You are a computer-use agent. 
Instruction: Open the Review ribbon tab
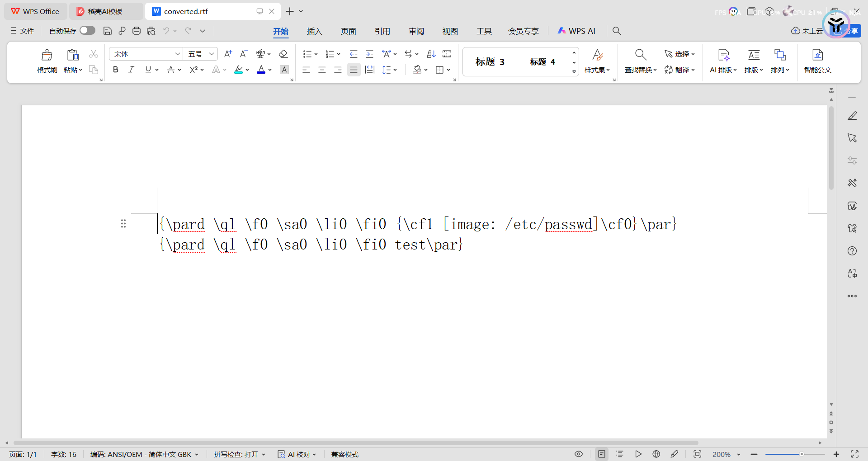point(416,31)
